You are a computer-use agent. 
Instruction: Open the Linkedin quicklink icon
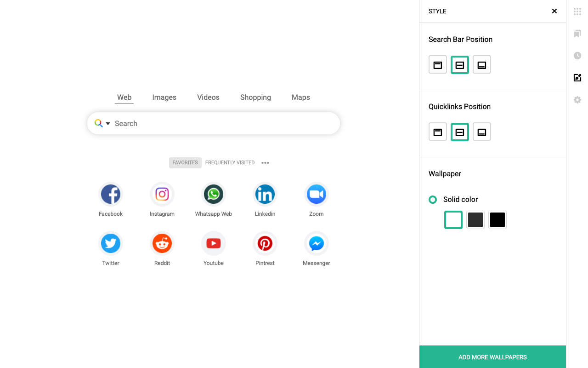(x=265, y=194)
